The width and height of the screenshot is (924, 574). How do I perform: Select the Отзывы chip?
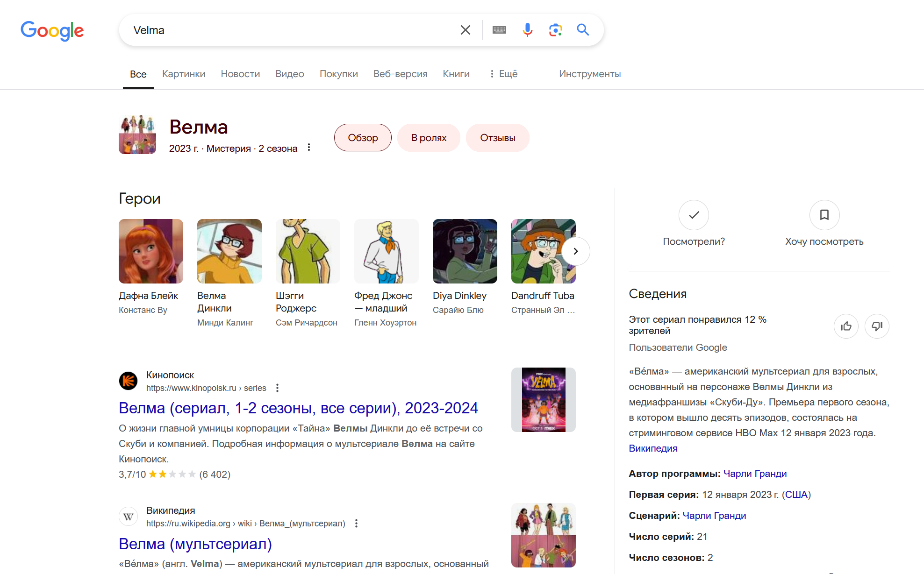[498, 138]
